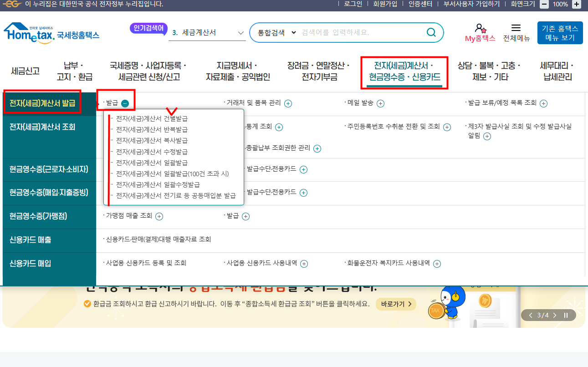Choose 전자(세금)계산서 일괄발급
The height and width of the screenshot is (367, 588).
[152, 163]
